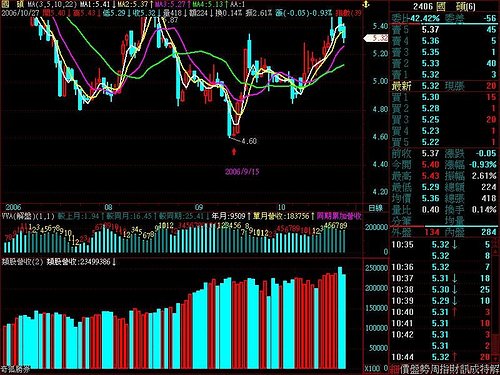This screenshot has height=375, width=500.
Task: Switch to the 解 tab at bottom right
Action: (494, 369)
